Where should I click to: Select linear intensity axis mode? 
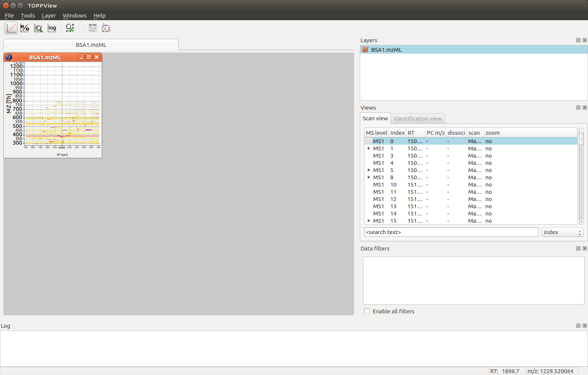tap(11, 28)
